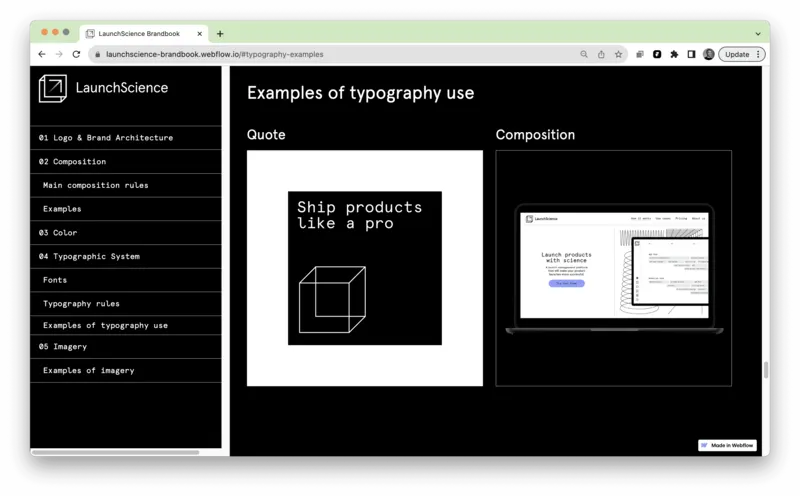Click the vertical page scrollbar thumb

tap(766, 369)
